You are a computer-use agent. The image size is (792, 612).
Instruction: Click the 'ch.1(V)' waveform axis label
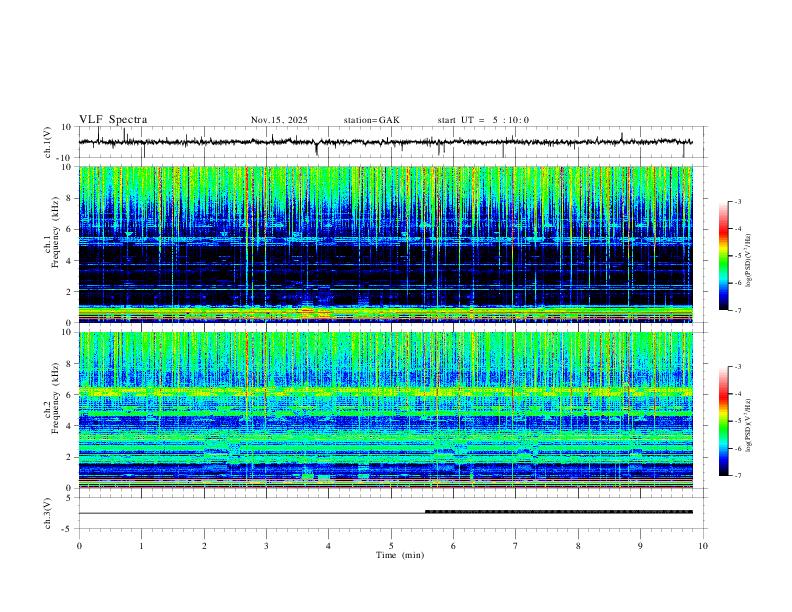[48, 142]
